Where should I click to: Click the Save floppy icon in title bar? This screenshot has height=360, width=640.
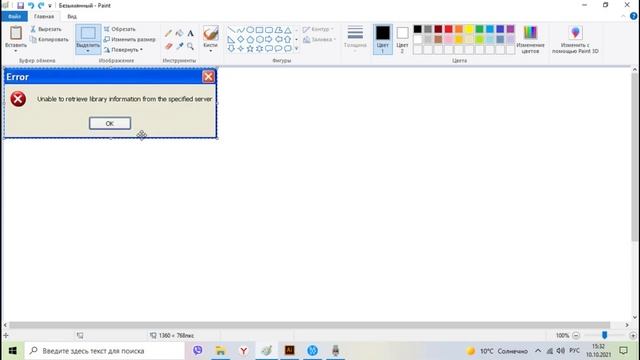click(x=20, y=5)
